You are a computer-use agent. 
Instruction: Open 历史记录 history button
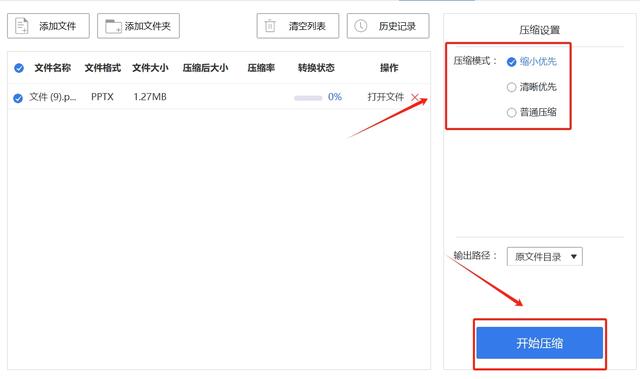tap(388, 26)
